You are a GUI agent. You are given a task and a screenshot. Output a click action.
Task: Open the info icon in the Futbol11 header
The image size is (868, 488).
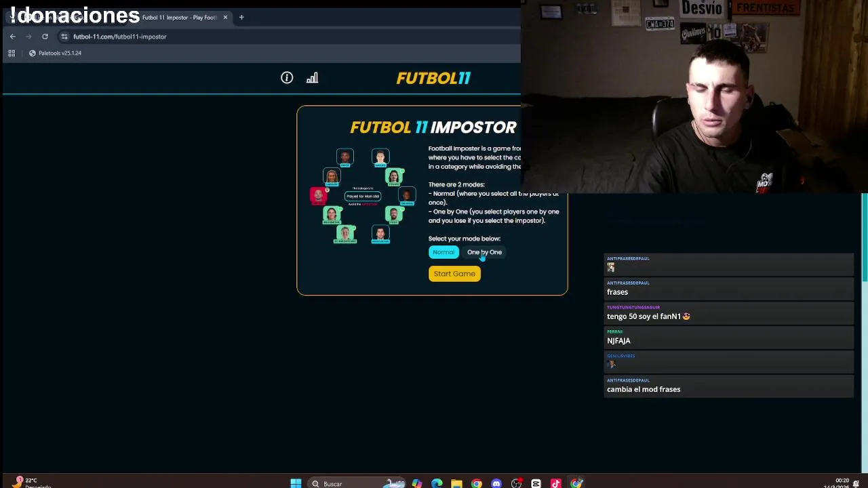[x=287, y=78]
